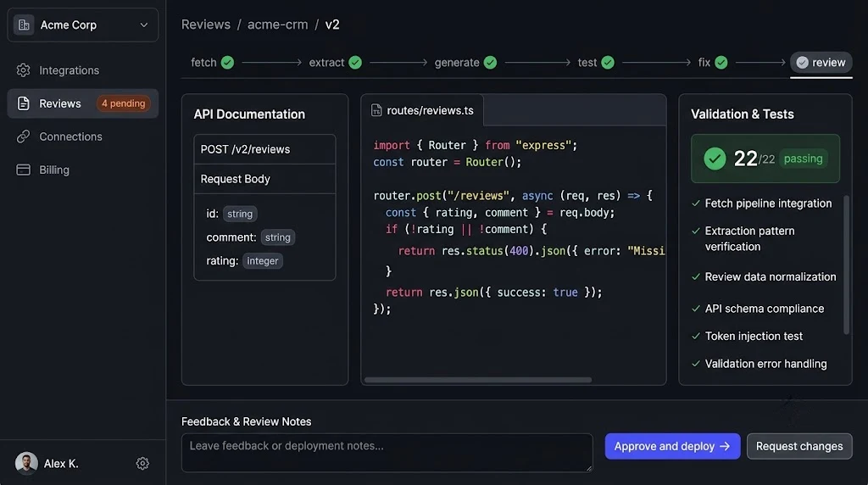Image resolution: width=868 pixels, height=485 pixels.
Task: Go to acme-crm breadcrumb
Action: click(277, 25)
